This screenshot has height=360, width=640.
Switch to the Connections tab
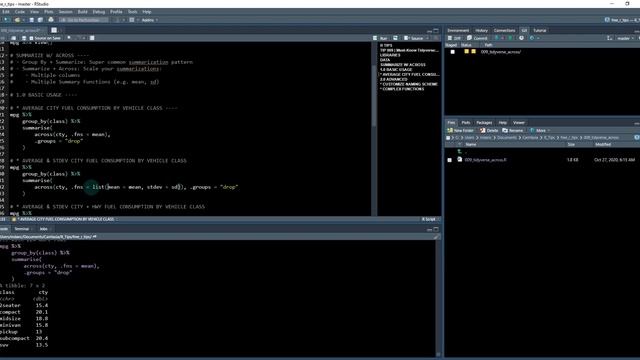coord(504,30)
